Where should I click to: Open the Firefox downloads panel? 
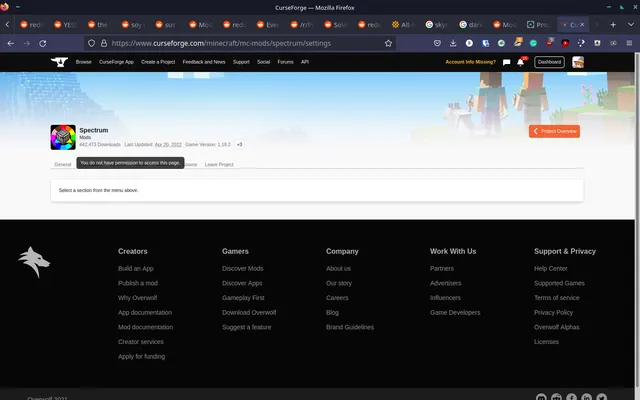[x=453, y=43]
